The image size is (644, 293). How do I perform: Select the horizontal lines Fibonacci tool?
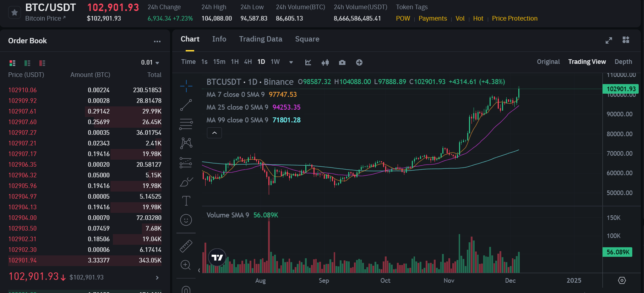(x=186, y=124)
